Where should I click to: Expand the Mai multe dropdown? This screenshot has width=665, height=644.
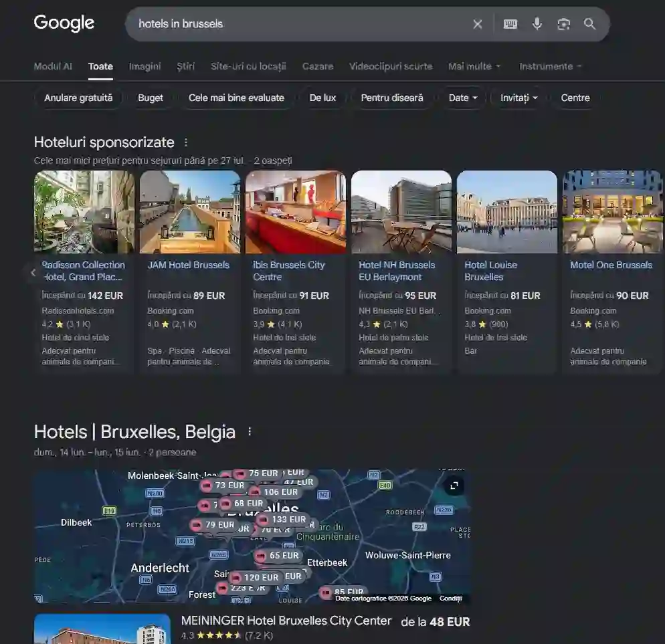(x=474, y=67)
